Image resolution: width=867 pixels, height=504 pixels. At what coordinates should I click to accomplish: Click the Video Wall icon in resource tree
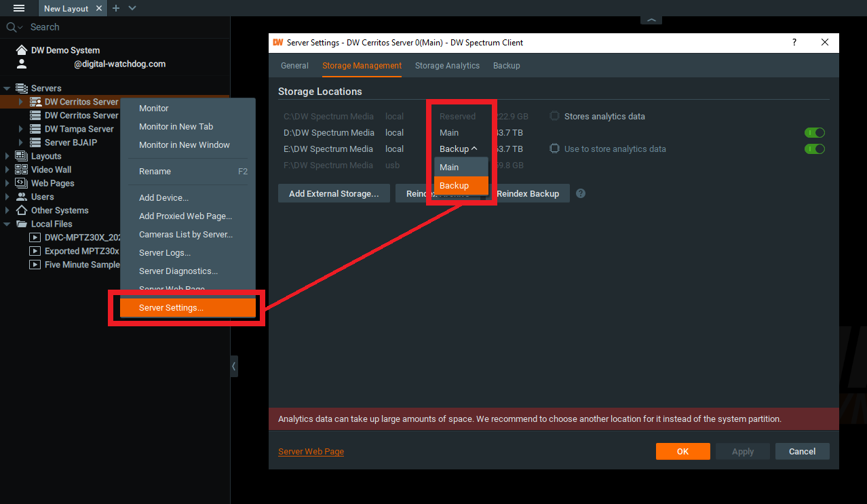(21, 169)
